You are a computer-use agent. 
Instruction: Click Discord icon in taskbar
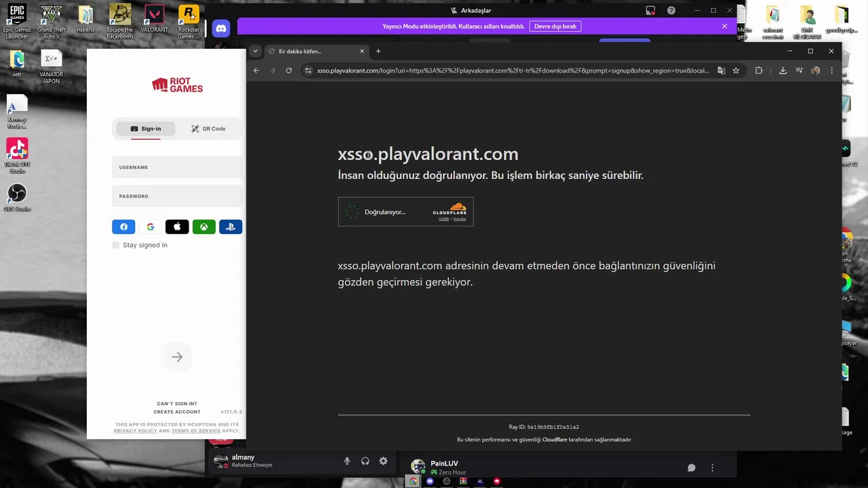tap(430, 481)
